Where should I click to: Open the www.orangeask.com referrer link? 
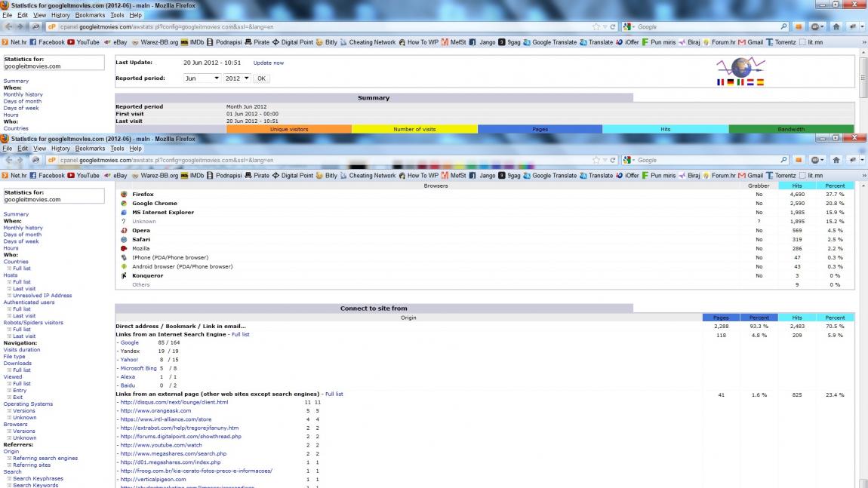155,410
